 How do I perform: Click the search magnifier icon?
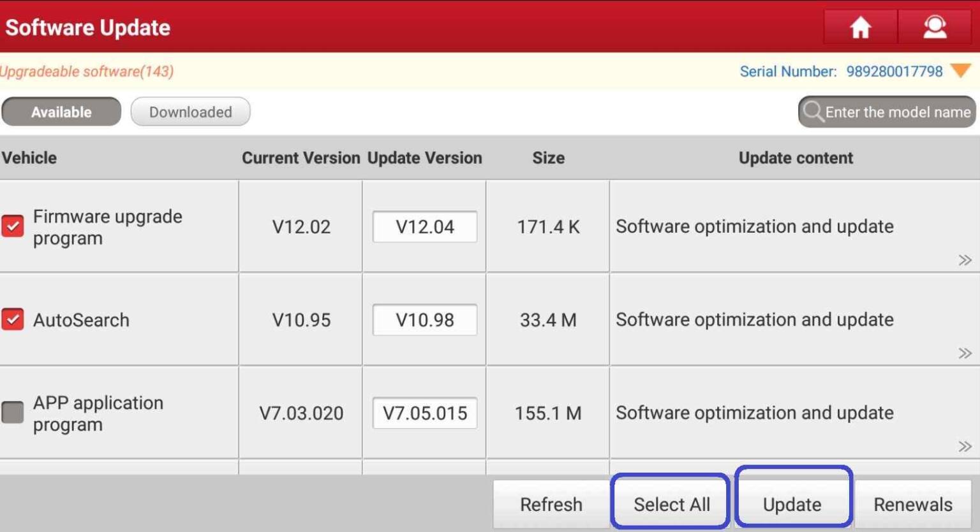click(x=812, y=112)
